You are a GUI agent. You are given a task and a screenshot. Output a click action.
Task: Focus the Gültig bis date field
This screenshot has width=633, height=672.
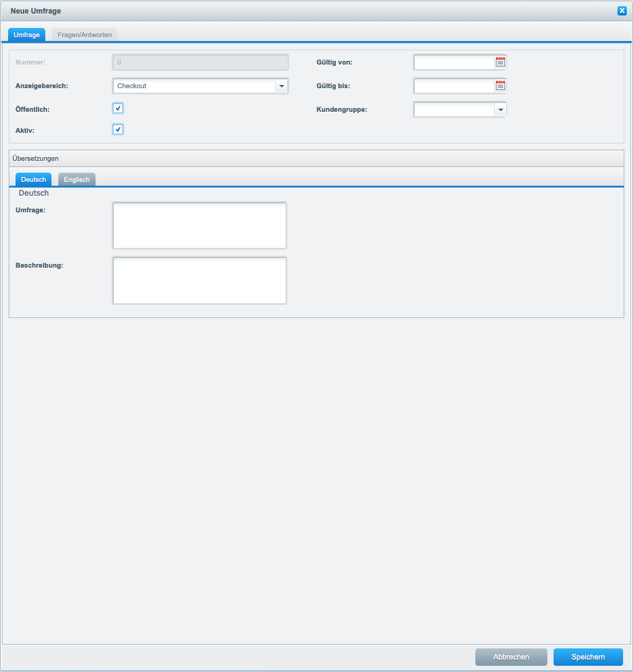[x=454, y=86]
